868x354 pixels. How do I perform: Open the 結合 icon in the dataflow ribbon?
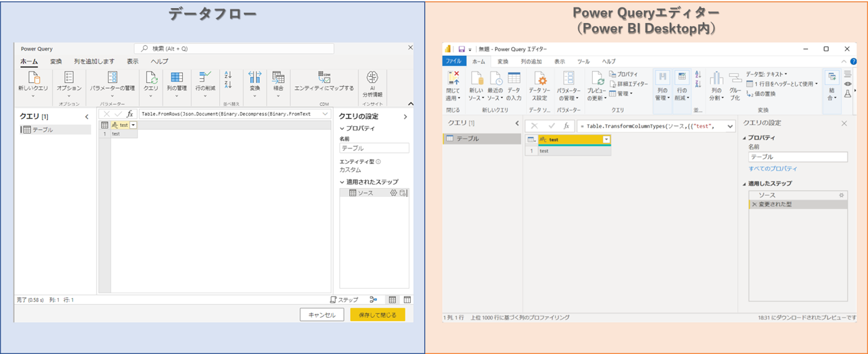tap(278, 78)
